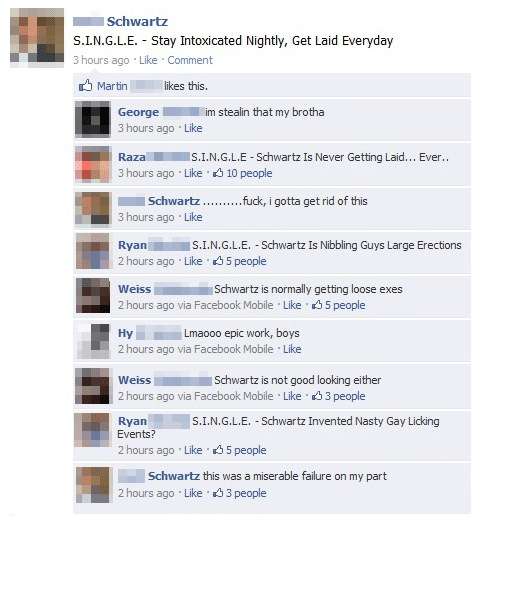Click Raza's red profile thumbnail

click(93, 164)
